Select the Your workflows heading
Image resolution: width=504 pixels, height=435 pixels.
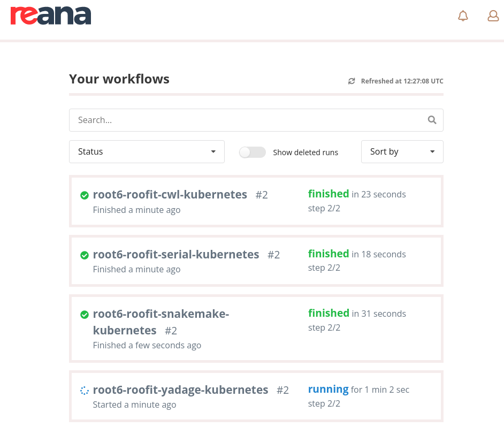(x=119, y=79)
